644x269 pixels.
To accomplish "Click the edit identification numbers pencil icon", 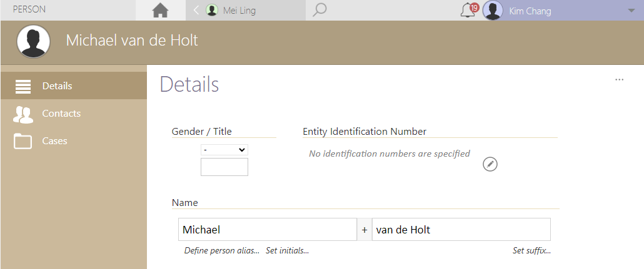I will (x=491, y=164).
